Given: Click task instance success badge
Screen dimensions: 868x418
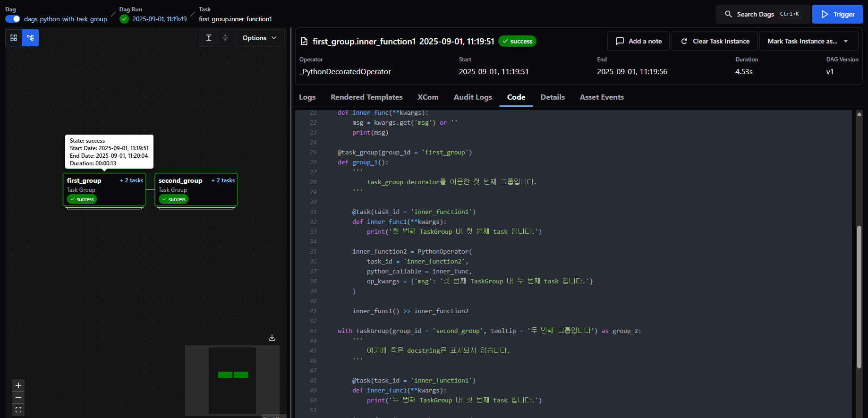Looking at the screenshot, I should pyautogui.click(x=517, y=42).
